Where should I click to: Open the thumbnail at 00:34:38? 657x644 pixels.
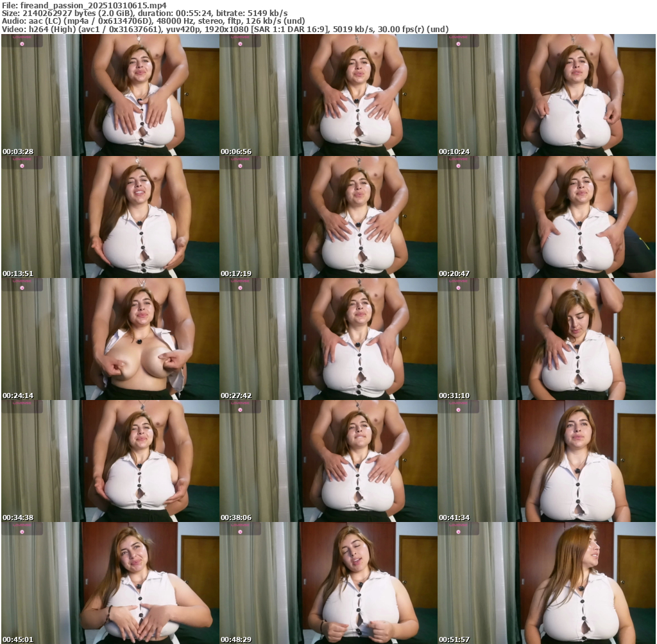[110, 461]
